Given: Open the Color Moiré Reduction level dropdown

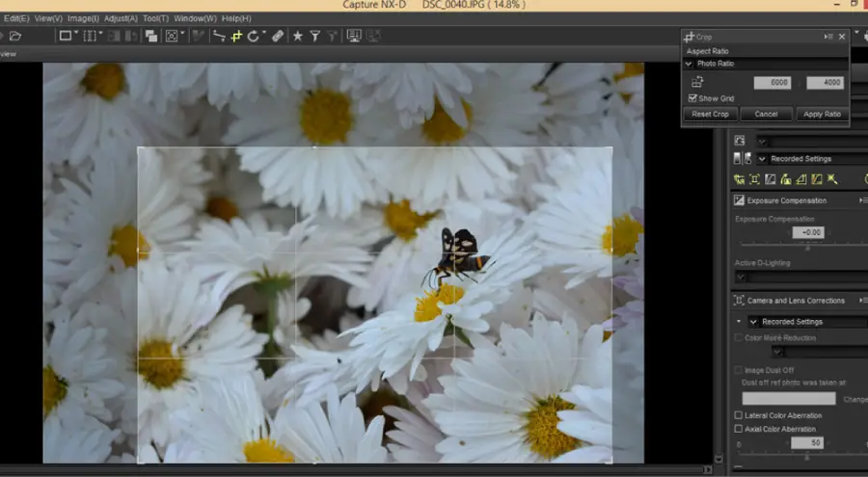Looking at the screenshot, I should (x=820, y=352).
